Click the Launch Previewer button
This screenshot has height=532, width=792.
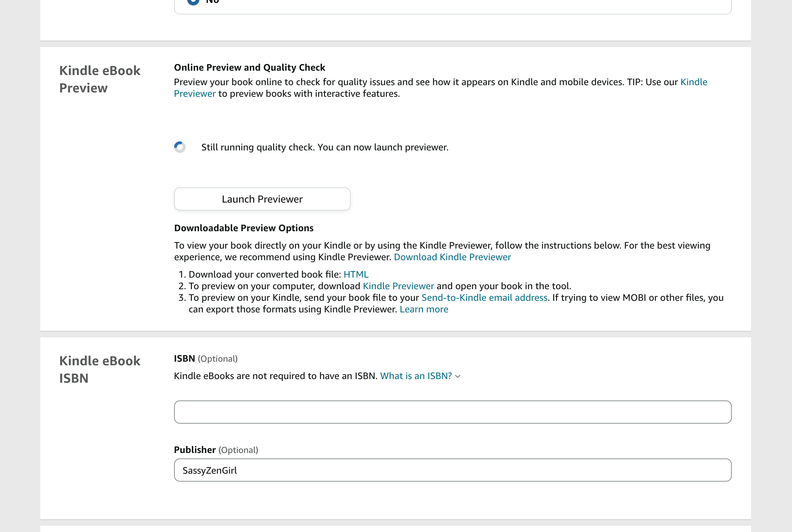[x=262, y=199]
